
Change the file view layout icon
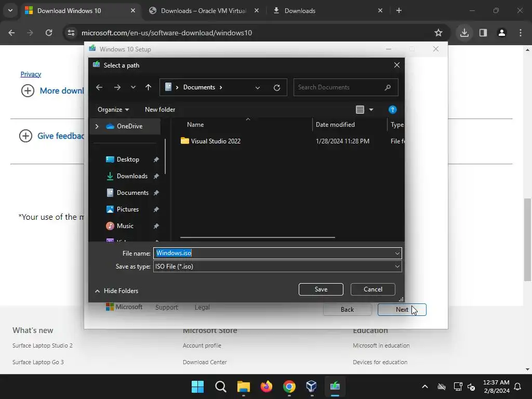(x=360, y=110)
